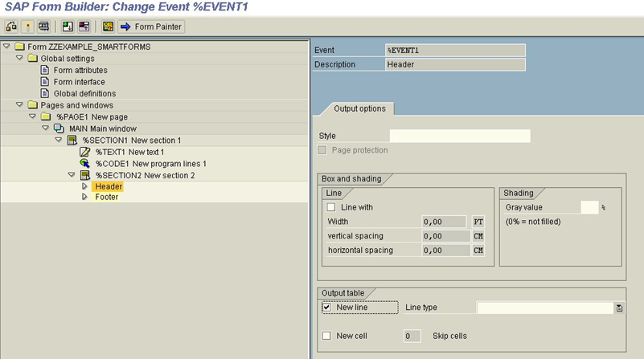This screenshot has width=644, height=359.
Task: Click into the Style input field
Action: [459, 136]
